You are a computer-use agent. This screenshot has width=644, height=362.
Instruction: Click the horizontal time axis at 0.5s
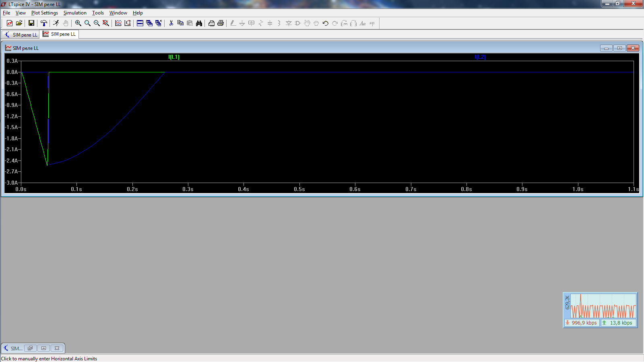click(x=299, y=189)
